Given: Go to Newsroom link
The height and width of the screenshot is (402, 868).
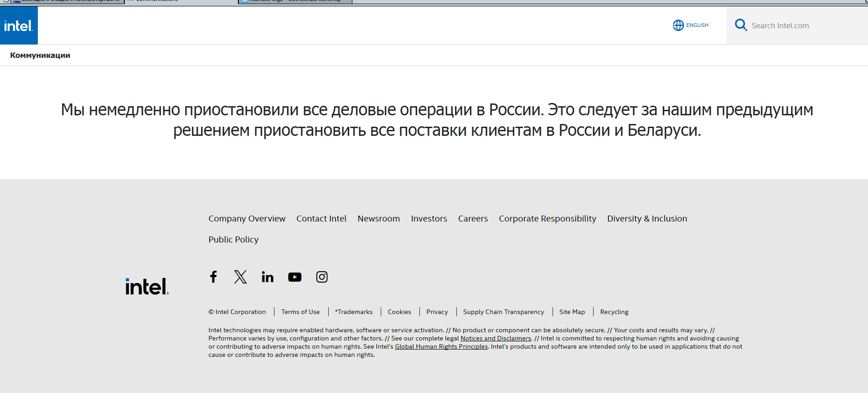Looking at the screenshot, I should [379, 218].
